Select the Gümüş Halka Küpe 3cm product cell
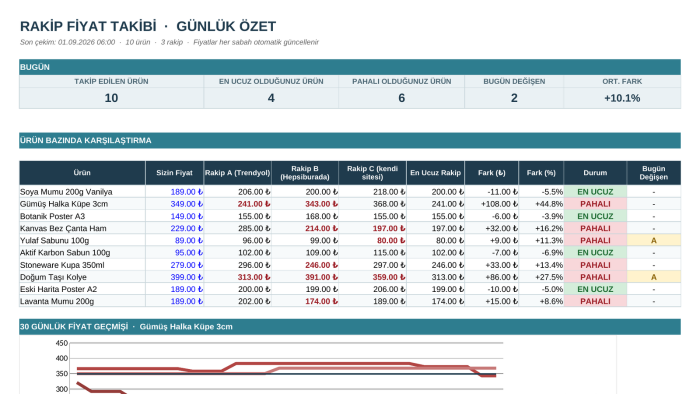 pyautogui.click(x=82, y=204)
